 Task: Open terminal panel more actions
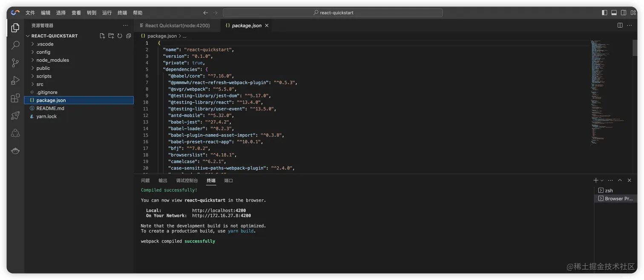point(610,180)
